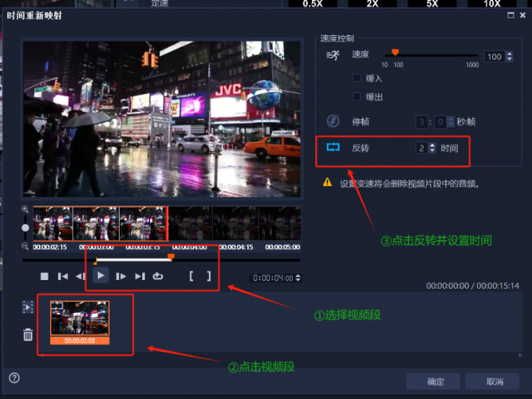Step back one frame
532x399 pixels.
point(81,276)
